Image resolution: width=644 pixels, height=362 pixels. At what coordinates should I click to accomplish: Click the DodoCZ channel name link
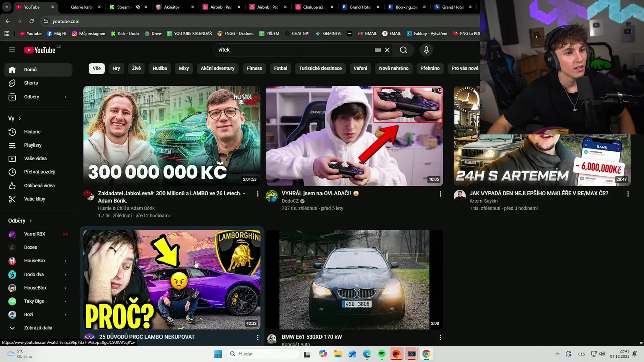(290, 201)
